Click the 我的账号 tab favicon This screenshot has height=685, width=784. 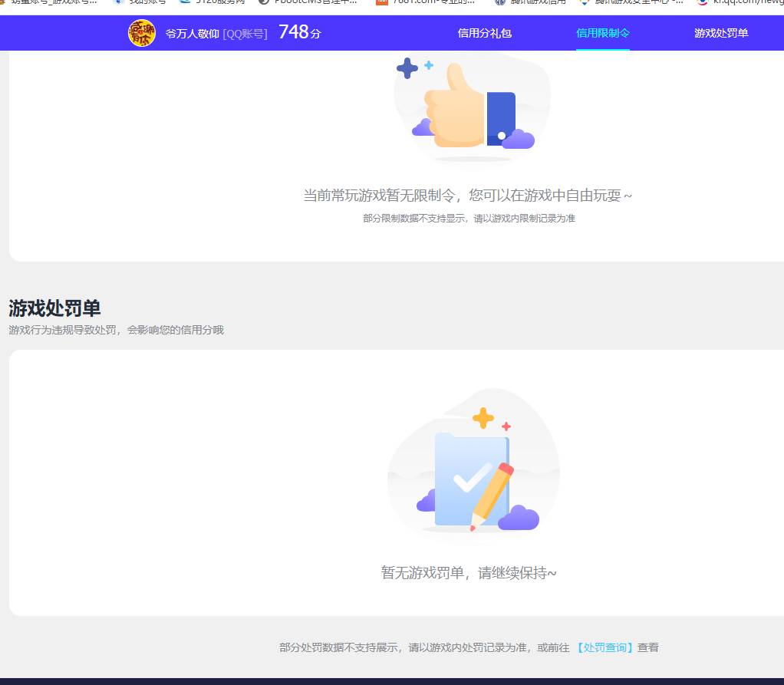click(x=119, y=3)
